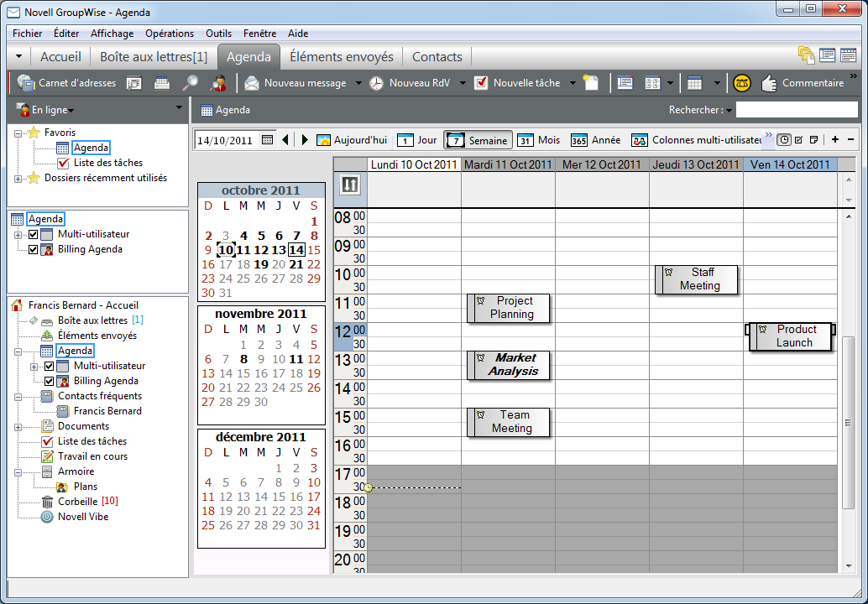868x604 pixels.
Task: Toggle the Multi-utilisateur checkbox in Agenda panel
Action: 34,234
